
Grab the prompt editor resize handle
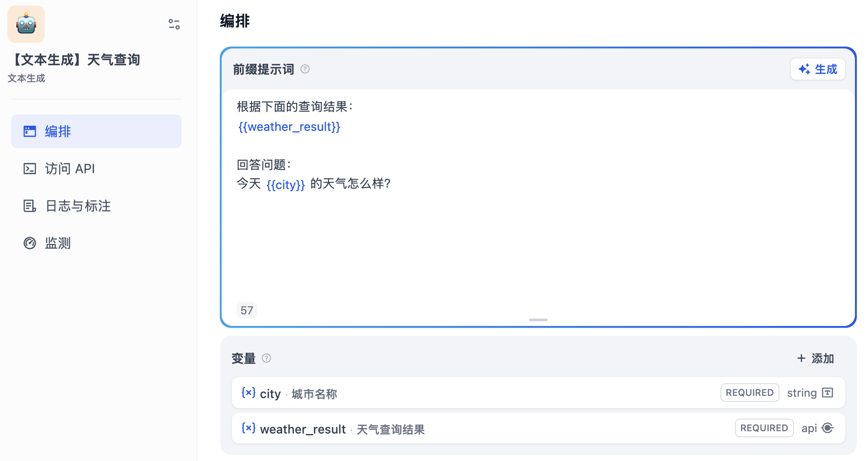tap(538, 320)
